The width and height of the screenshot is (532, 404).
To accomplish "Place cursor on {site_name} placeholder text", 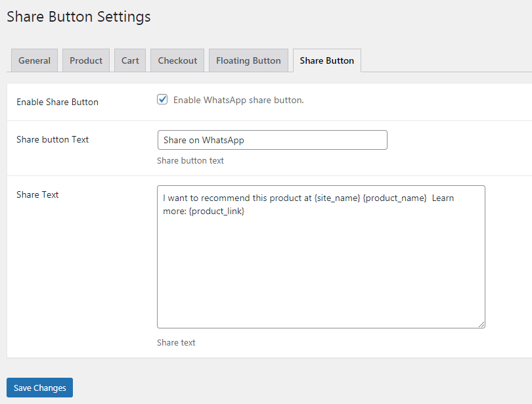I will [337, 198].
